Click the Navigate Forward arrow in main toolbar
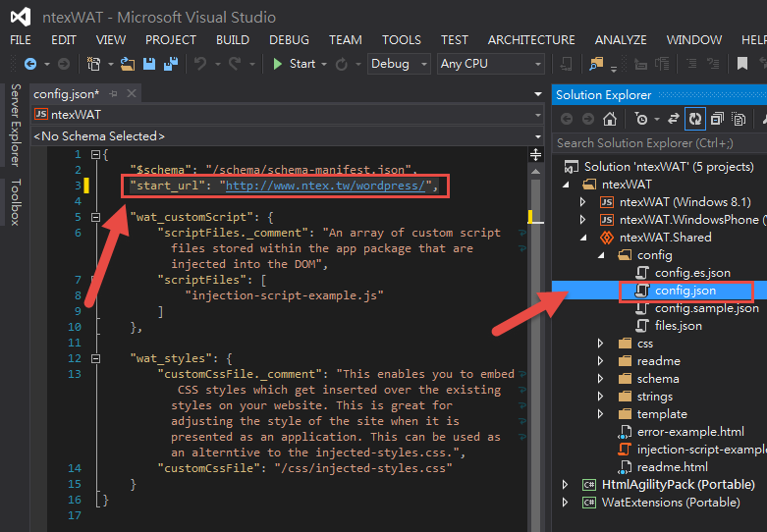 click(64, 64)
